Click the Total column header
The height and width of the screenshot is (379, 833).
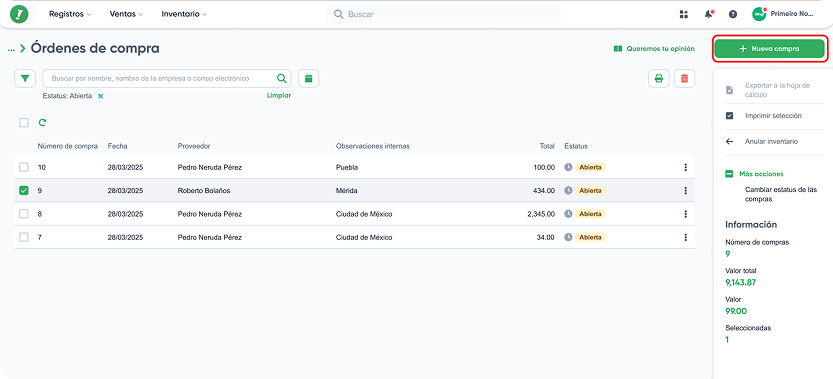point(547,146)
